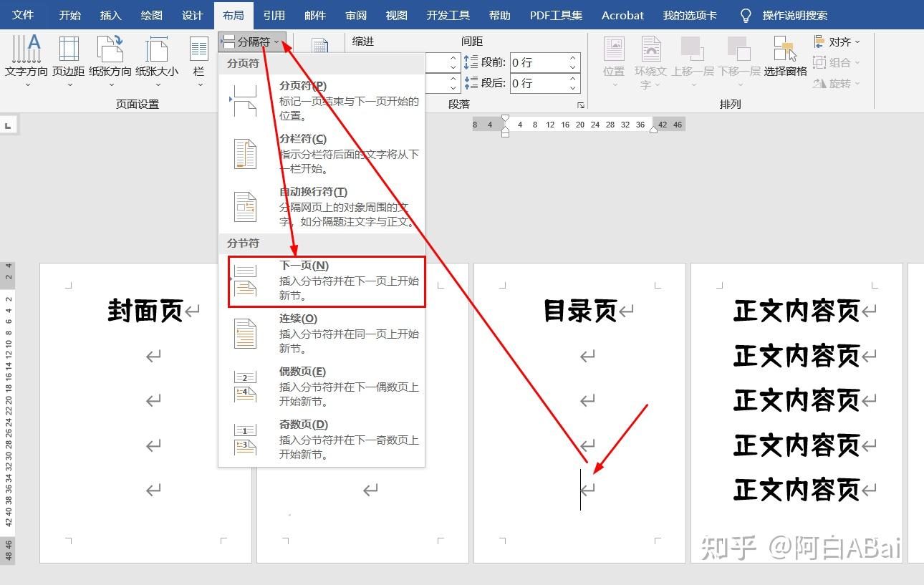Open the 纸张大小 paper size icon
924x585 pixels.
[156, 50]
